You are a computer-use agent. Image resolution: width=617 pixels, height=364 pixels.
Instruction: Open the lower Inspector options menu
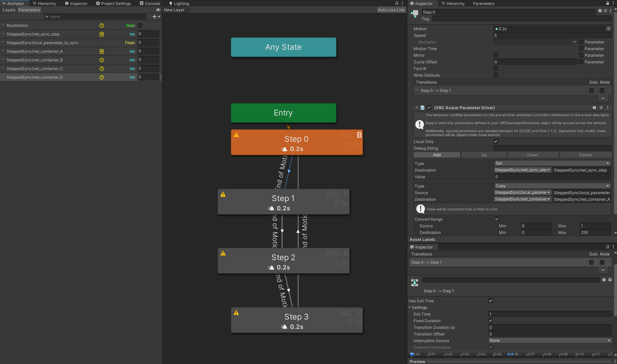pos(613,247)
